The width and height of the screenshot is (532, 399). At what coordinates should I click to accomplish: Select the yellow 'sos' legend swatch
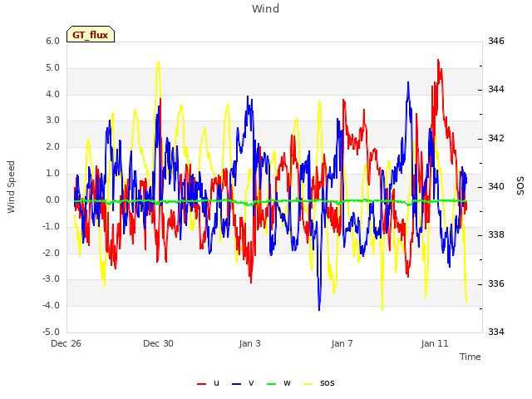(x=308, y=384)
